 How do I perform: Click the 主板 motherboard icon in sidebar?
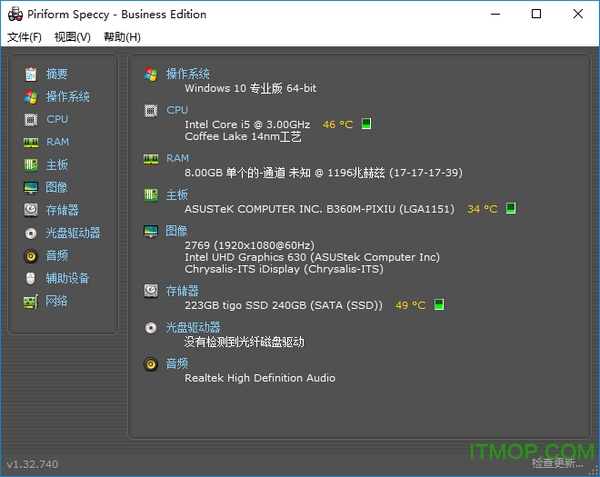coord(31,165)
